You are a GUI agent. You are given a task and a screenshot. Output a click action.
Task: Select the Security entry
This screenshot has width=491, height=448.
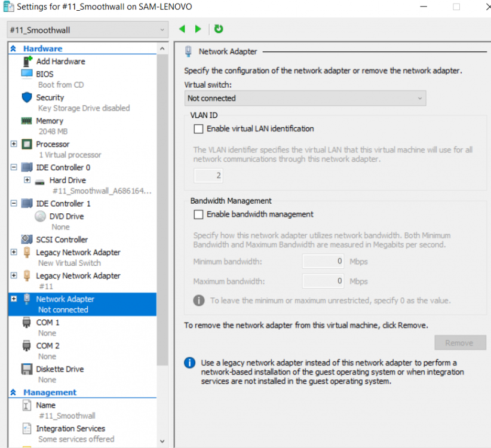pyautogui.click(x=50, y=97)
